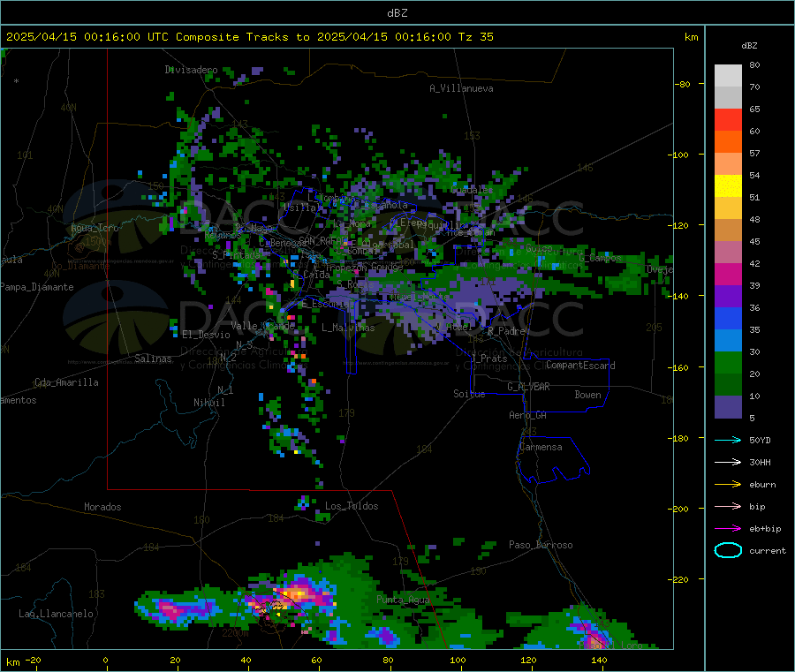Click the '-220' tick on right axis
The height and width of the screenshot is (672, 795).
pyautogui.click(x=679, y=580)
